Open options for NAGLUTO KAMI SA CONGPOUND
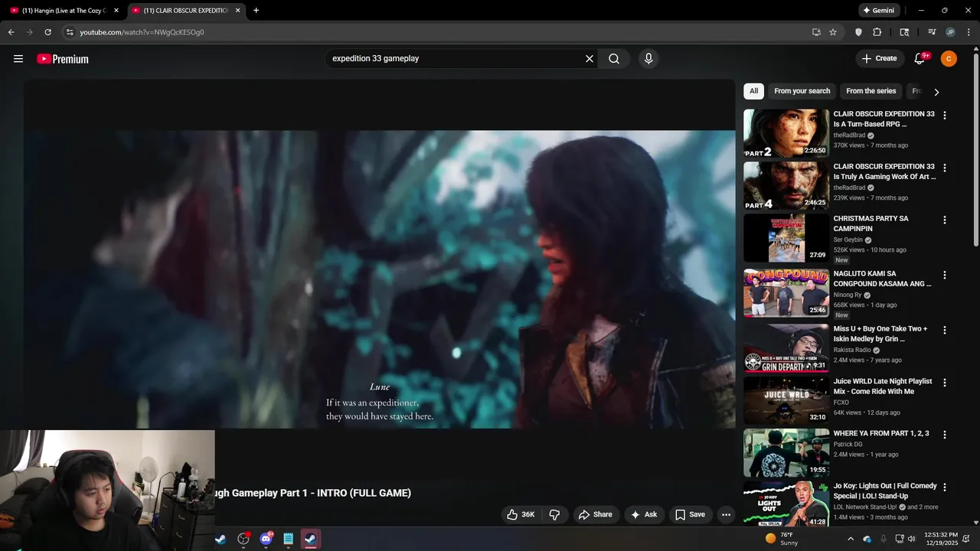 (x=945, y=275)
